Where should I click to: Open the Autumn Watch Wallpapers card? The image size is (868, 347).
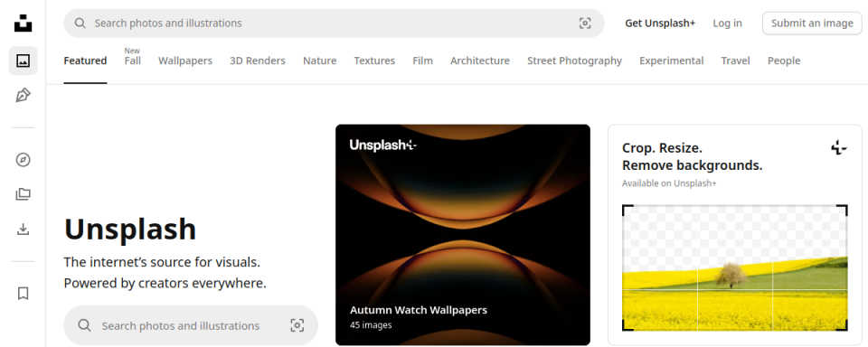pos(463,235)
